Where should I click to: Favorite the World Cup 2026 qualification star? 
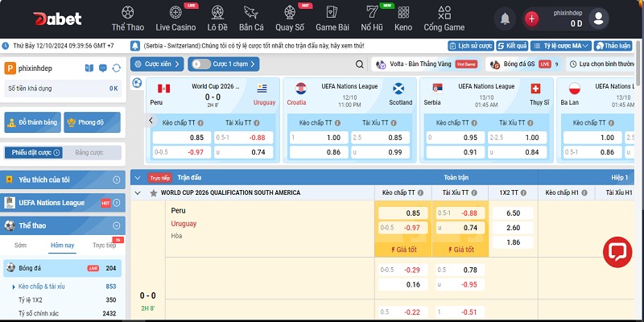coord(154,193)
